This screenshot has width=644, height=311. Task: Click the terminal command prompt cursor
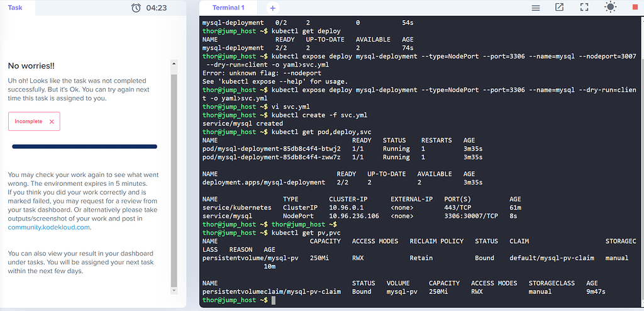pos(274,301)
